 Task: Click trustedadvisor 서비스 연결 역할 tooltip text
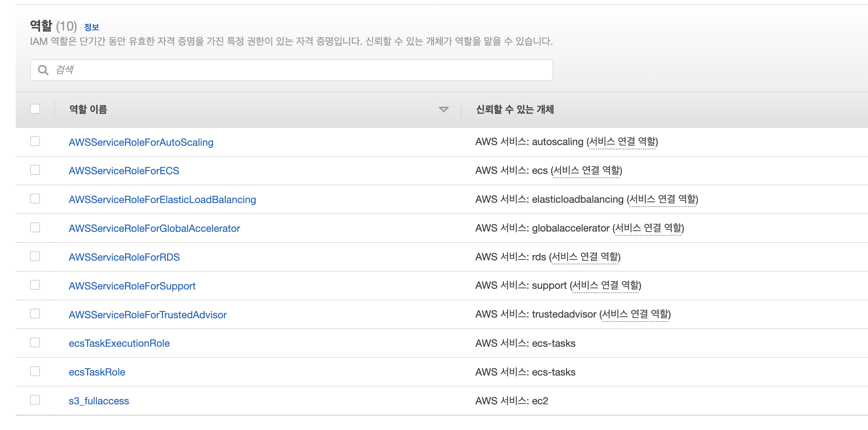pyautogui.click(x=635, y=314)
